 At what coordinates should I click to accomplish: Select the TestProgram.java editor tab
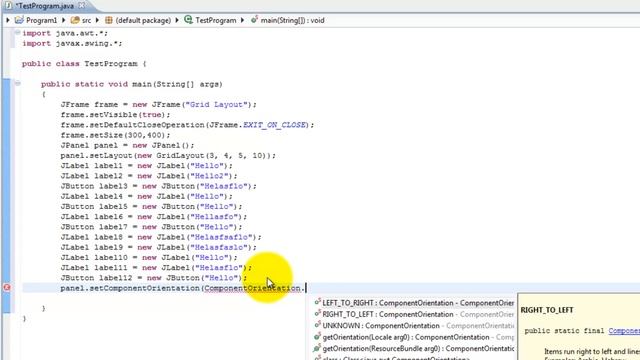coord(45,6)
